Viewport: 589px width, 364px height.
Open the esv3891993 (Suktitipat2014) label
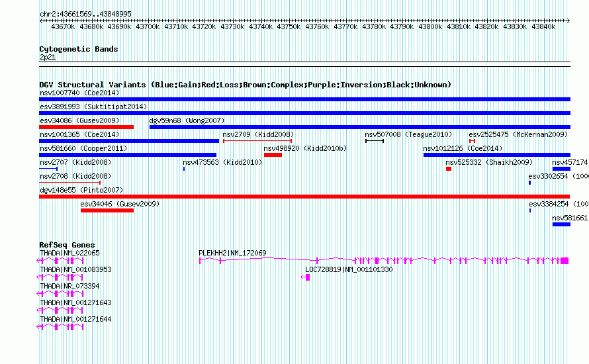tap(93, 107)
